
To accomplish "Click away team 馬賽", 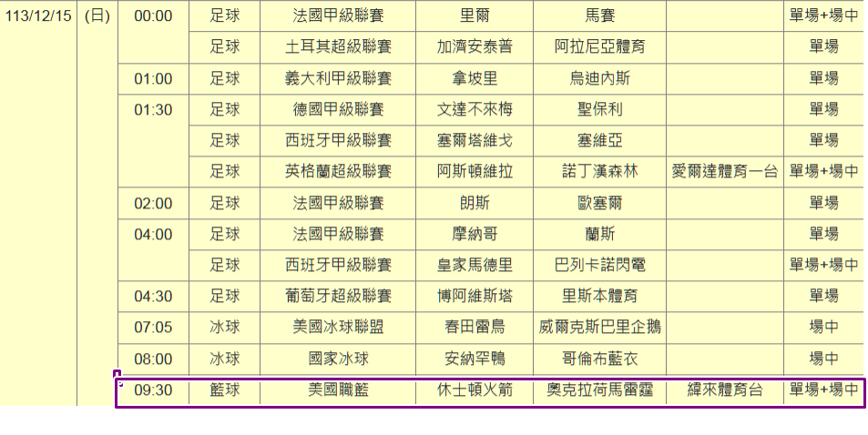I will click(x=599, y=16).
